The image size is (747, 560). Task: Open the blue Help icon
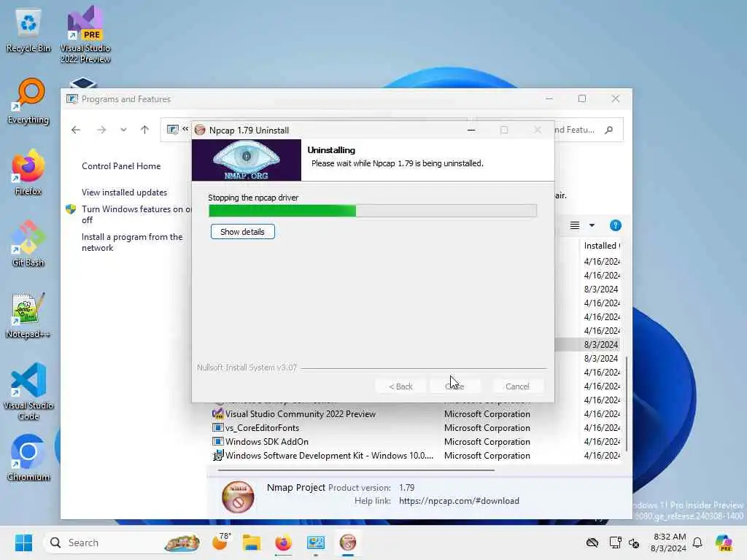coord(615,225)
